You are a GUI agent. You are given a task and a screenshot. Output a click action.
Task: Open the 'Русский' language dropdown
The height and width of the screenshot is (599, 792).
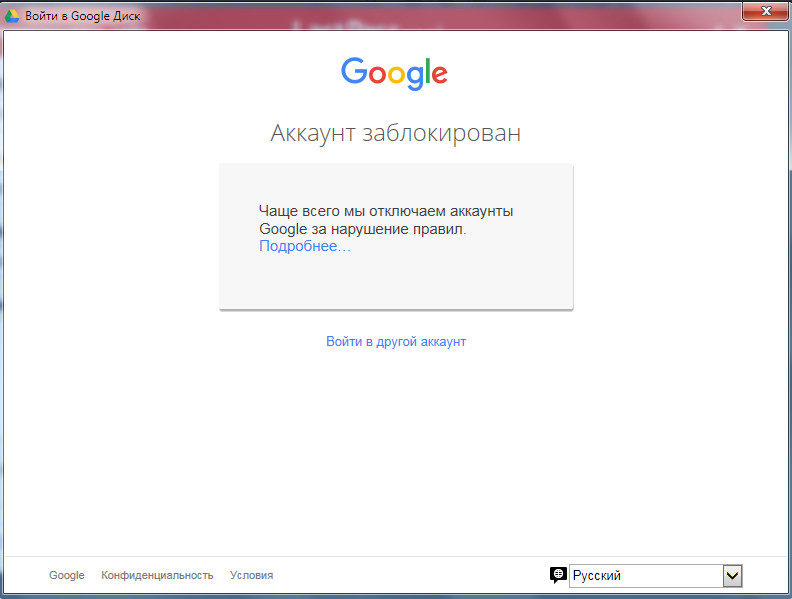[656, 576]
